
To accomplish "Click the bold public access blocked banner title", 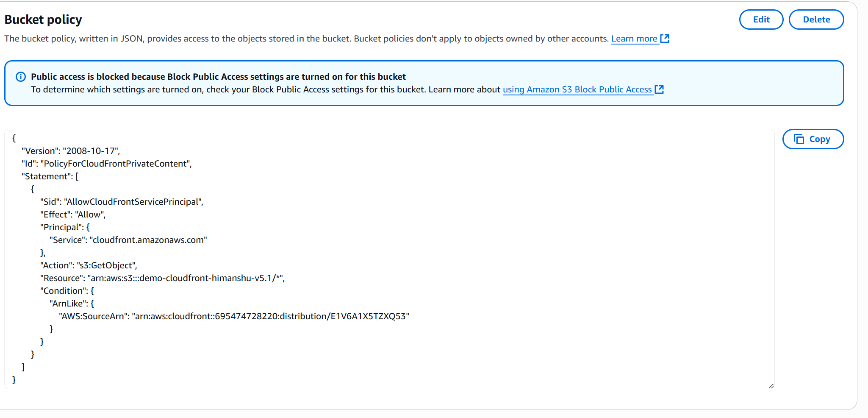I will click(x=218, y=77).
